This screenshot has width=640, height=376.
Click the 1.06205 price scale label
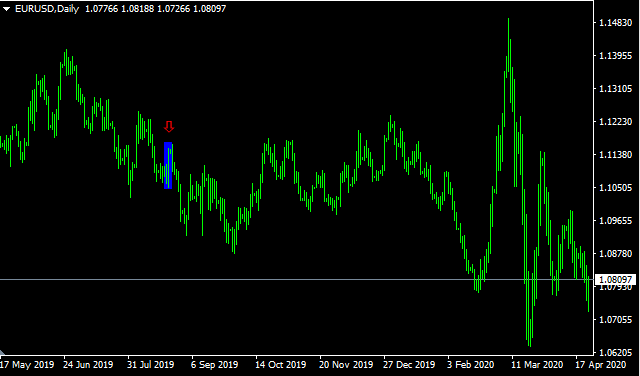[615, 352]
